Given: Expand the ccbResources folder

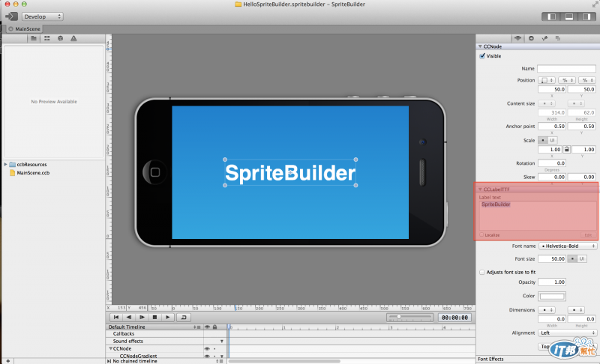Looking at the screenshot, I should pos(5,164).
